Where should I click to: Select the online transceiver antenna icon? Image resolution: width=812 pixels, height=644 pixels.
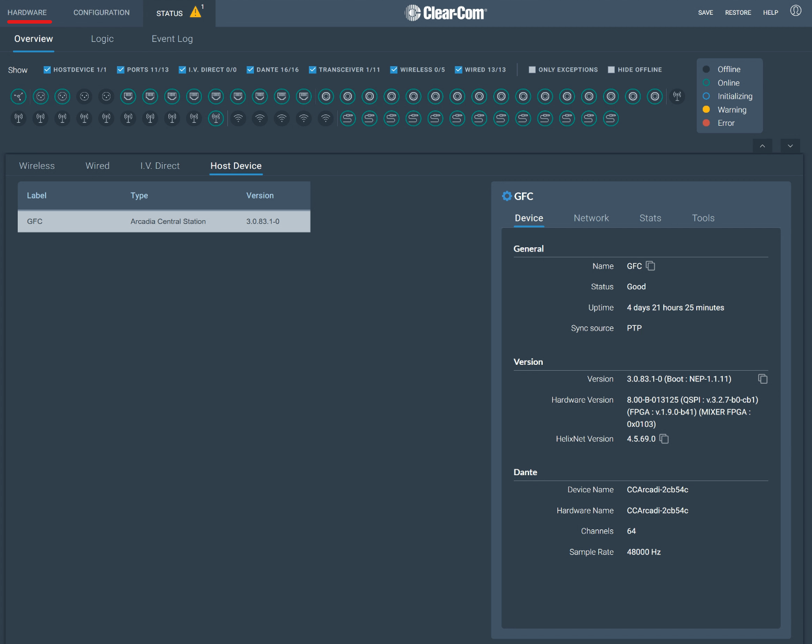click(x=216, y=118)
